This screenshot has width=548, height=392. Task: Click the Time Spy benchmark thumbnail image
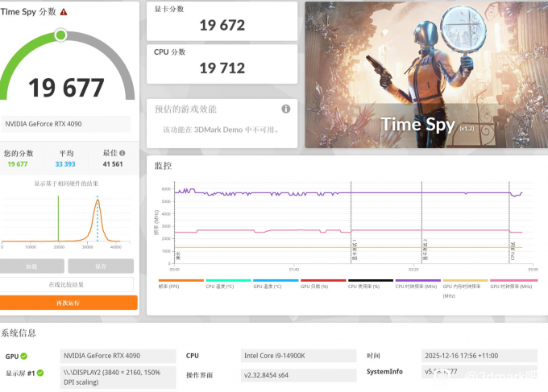(x=426, y=75)
